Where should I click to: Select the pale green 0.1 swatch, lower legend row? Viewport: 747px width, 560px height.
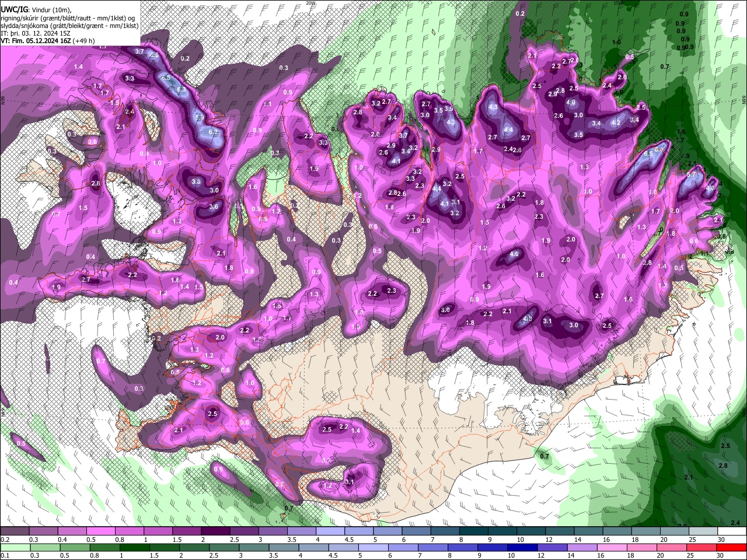coord(15,547)
